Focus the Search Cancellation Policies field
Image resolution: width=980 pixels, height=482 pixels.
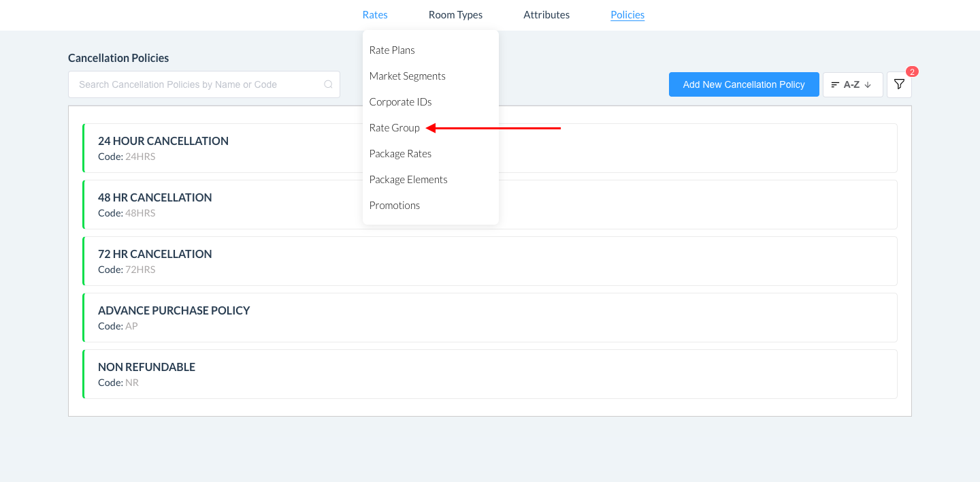point(197,84)
